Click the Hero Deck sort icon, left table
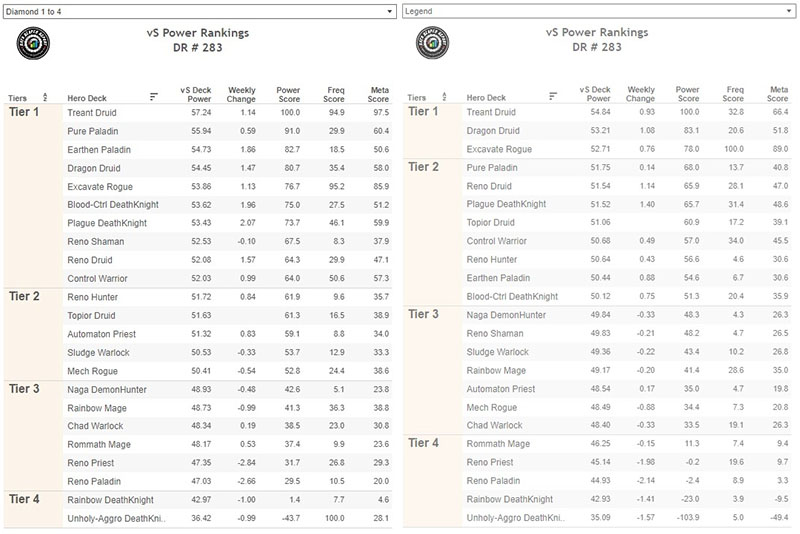800x534 pixels. (154, 96)
